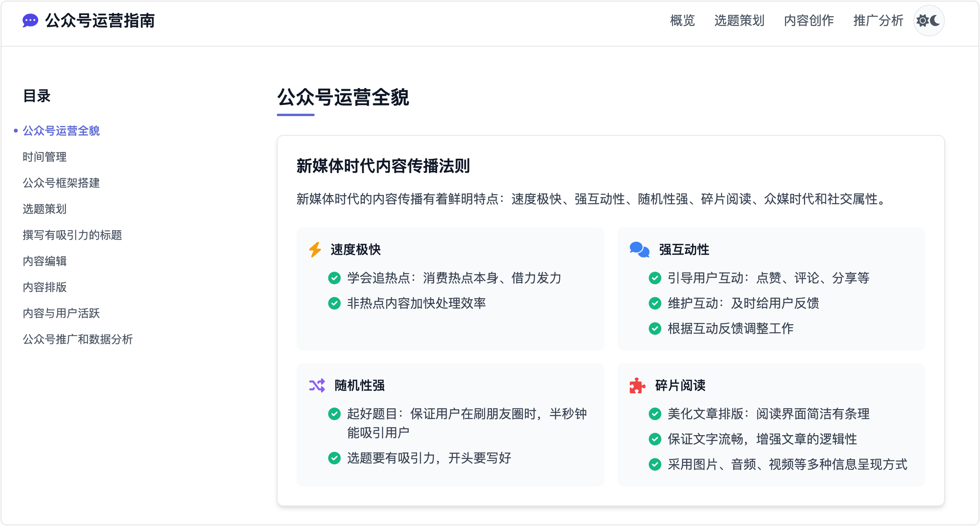Jump to 公众号框架搭建 from the sidebar
The image size is (980, 526).
click(61, 183)
